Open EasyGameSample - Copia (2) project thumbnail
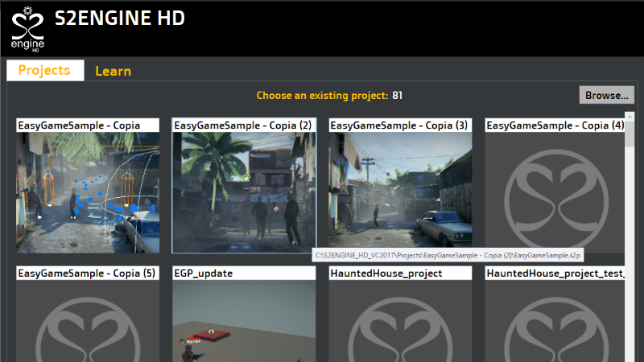The image size is (644, 362). [x=244, y=192]
